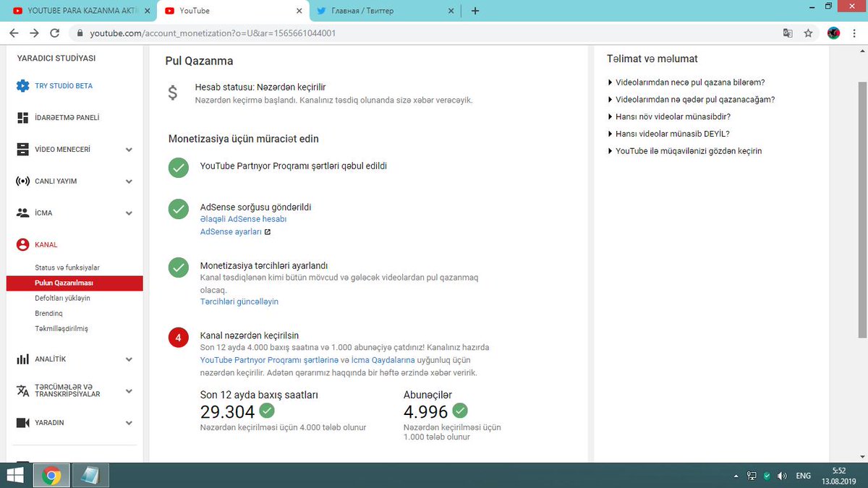Expand ANALİTİK chevron
868x488 pixels.
(x=129, y=359)
